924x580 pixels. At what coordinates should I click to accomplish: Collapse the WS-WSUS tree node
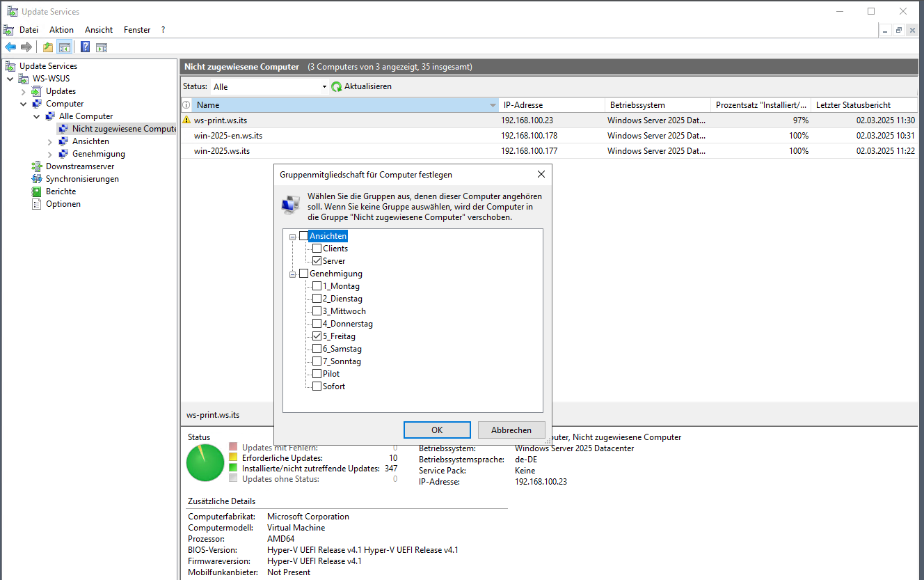point(10,79)
